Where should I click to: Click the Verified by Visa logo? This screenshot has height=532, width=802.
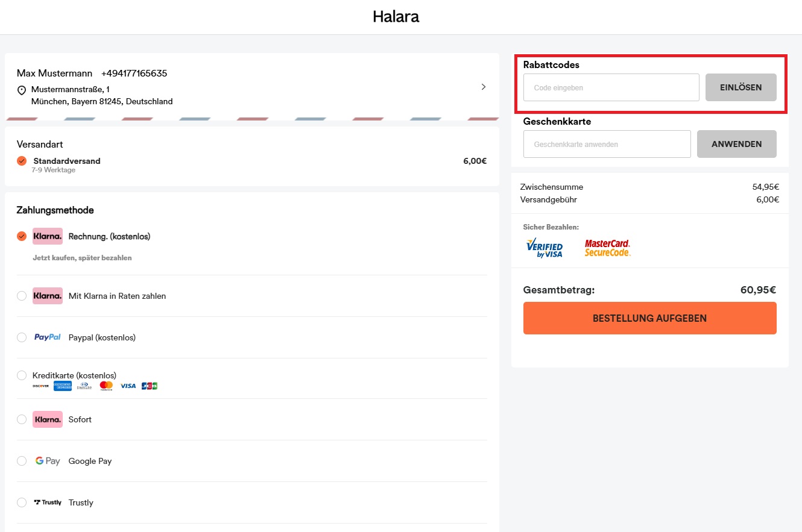tap(545, 248)
